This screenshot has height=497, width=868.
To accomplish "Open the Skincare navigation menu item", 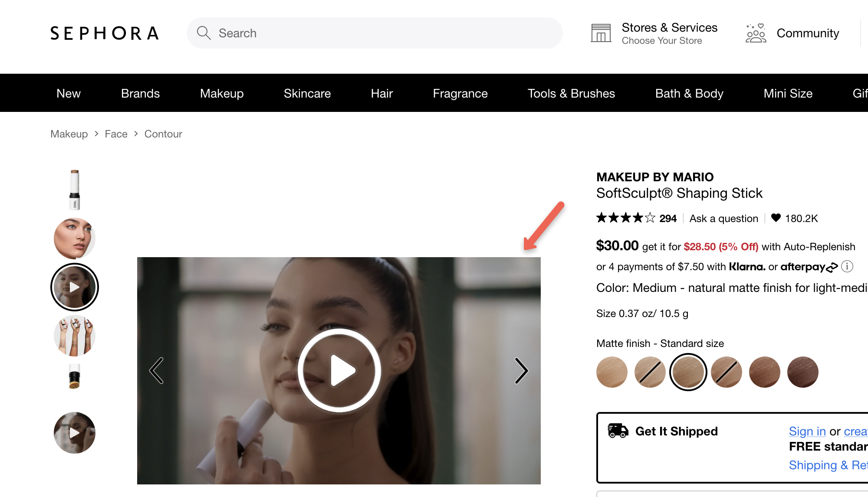I will click(x=307, y=92).
